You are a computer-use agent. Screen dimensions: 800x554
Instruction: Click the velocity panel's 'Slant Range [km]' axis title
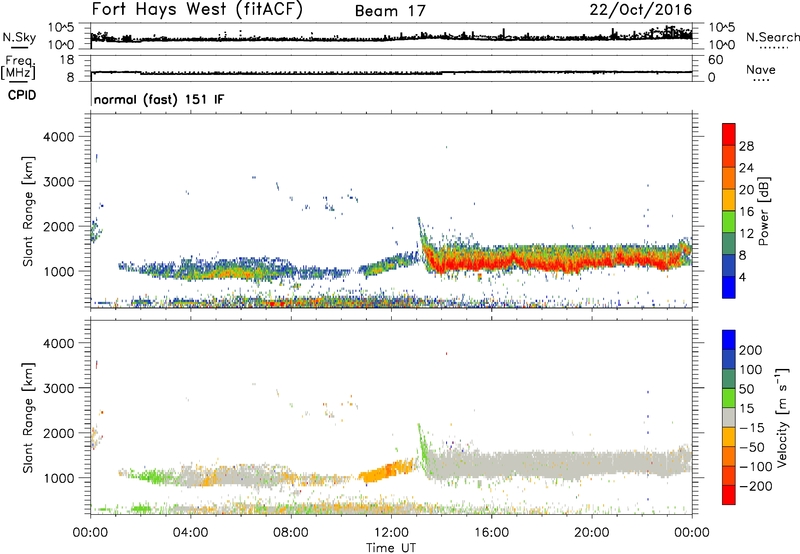pos(28,418)
